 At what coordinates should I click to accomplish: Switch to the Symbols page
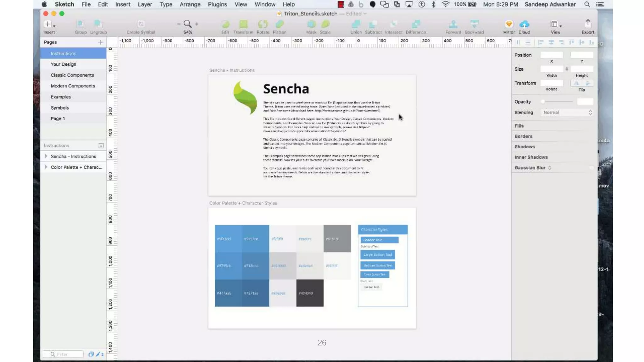click(x=73, y=108)
